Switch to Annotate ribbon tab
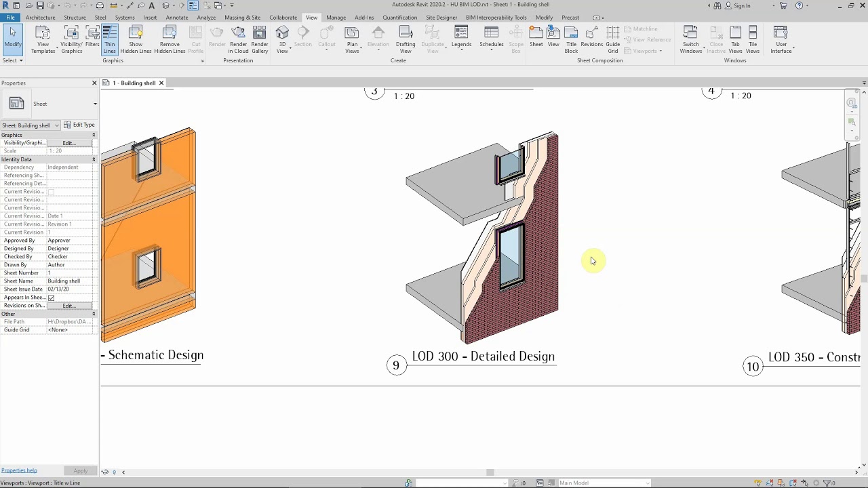 tap(177, 18)
